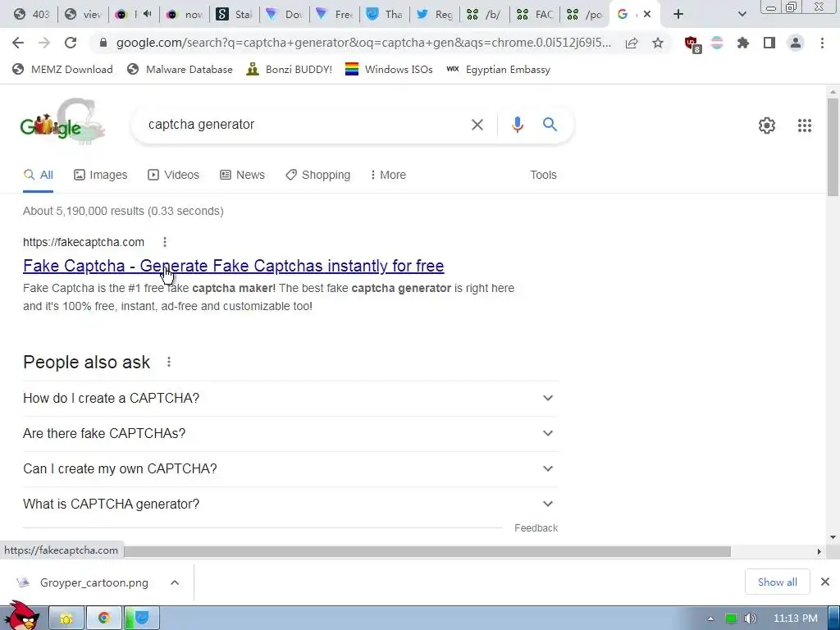
Task: Reload the current page
Action: coord(71,43)
